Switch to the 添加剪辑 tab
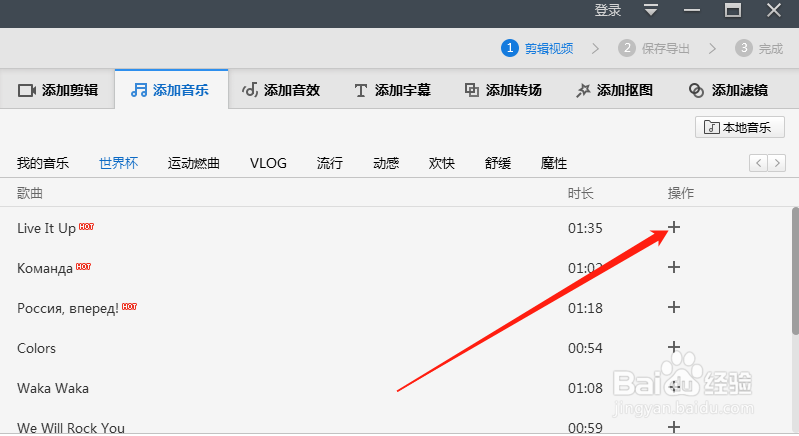 58,90
